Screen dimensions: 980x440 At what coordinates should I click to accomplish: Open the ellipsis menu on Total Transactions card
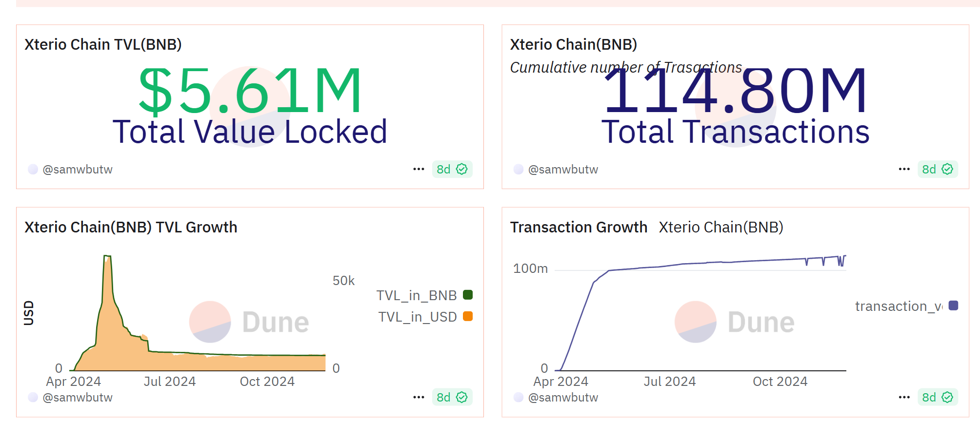pos(903,168)
